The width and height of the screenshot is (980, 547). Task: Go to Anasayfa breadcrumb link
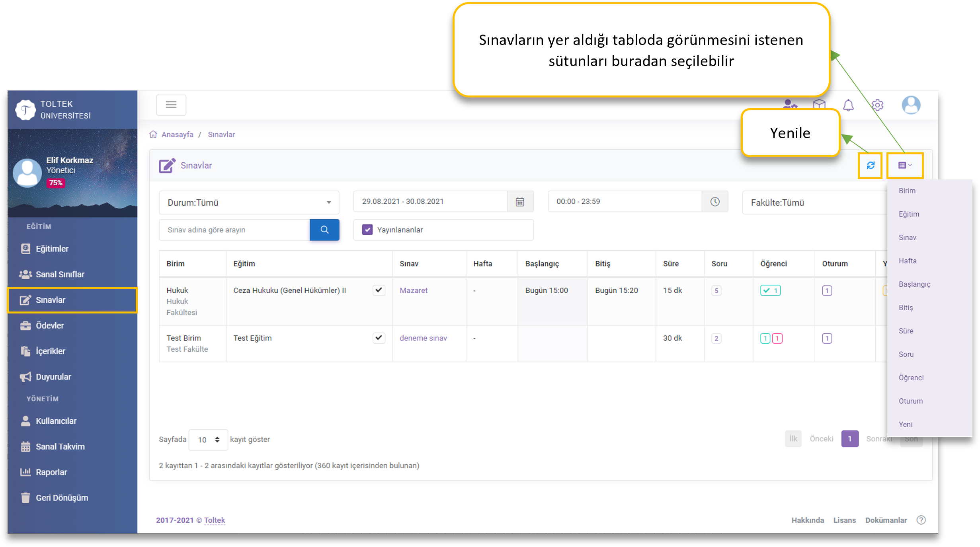(x=177, y=134)
